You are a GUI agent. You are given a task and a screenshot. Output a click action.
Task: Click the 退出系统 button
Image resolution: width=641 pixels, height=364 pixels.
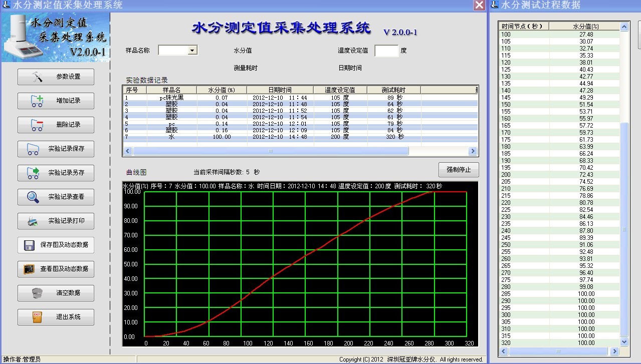coord(56,317)
